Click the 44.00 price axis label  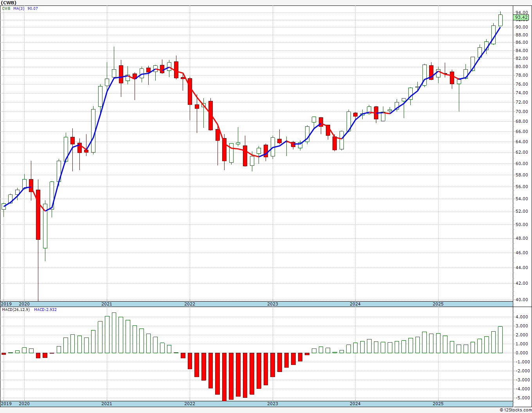(x=522, y=268)
